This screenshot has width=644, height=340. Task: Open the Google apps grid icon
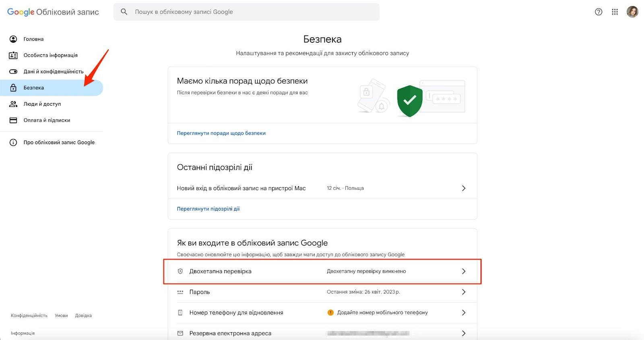coord(615,12)
